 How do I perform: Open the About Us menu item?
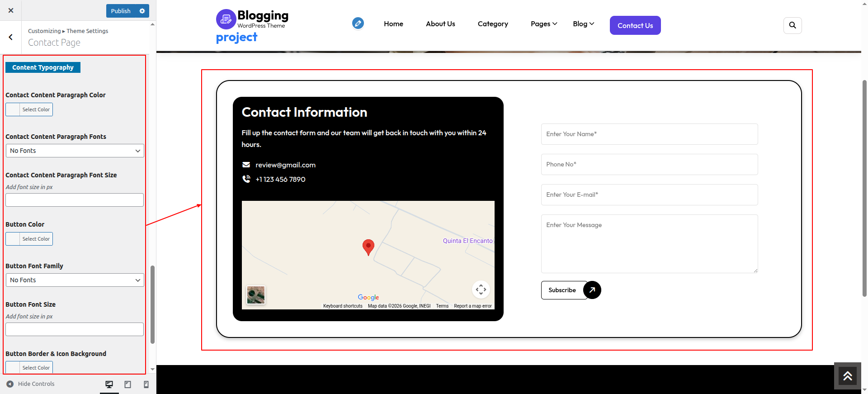coord(440,24)
